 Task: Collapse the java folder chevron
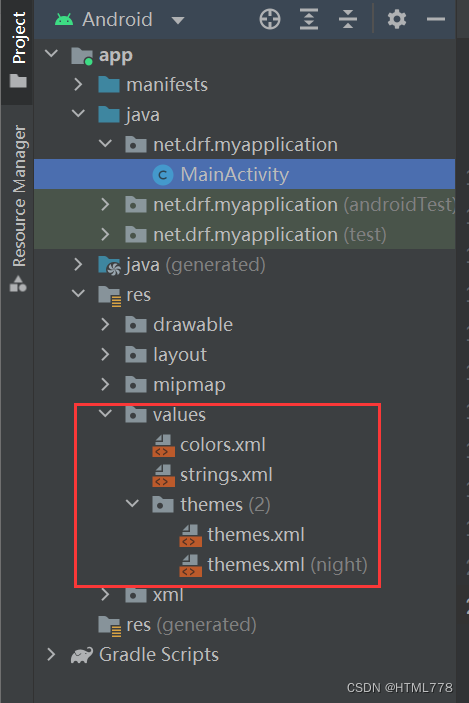(78, 114)
